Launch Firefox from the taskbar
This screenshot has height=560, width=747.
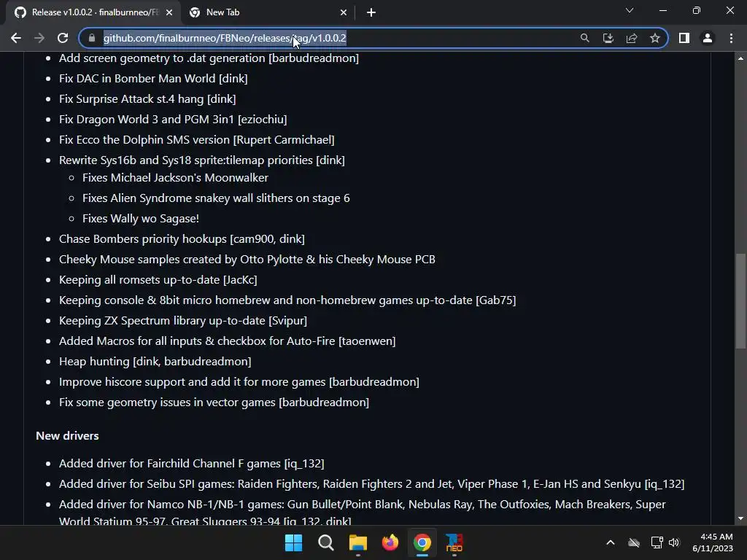click(x=390, y=542)
